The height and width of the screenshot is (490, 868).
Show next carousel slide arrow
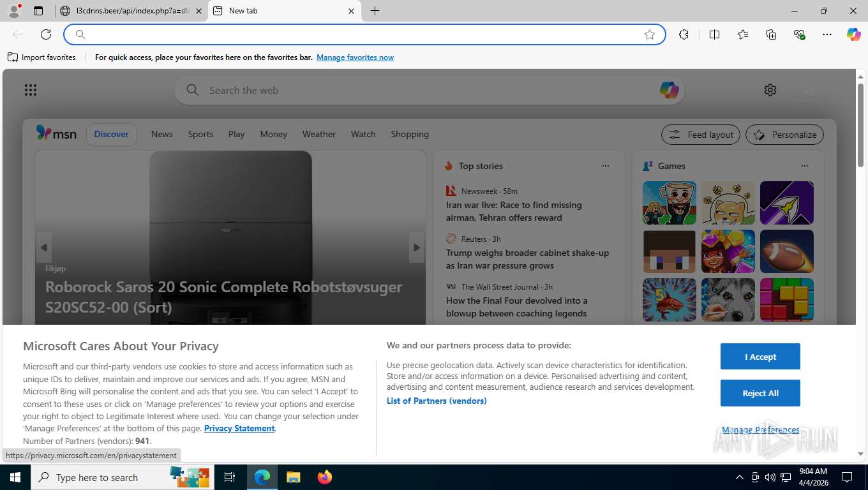pyautogui.click(x=417, y=248)
